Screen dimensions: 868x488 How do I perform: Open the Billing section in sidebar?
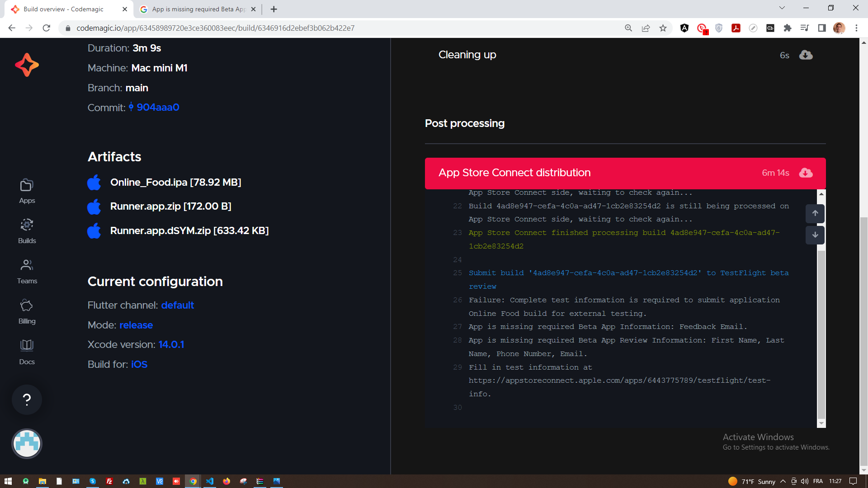27,312
